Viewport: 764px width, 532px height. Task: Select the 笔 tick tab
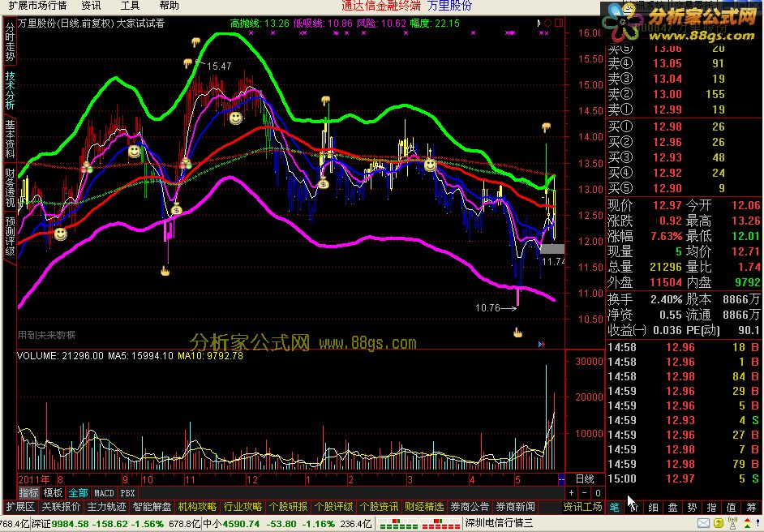(615, 507)
